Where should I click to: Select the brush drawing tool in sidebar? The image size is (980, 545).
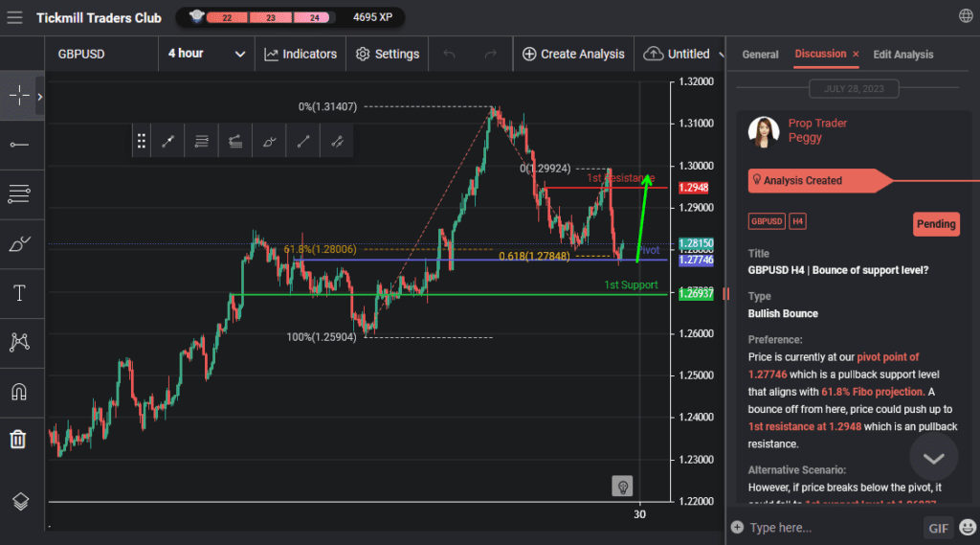pos(19,243)
